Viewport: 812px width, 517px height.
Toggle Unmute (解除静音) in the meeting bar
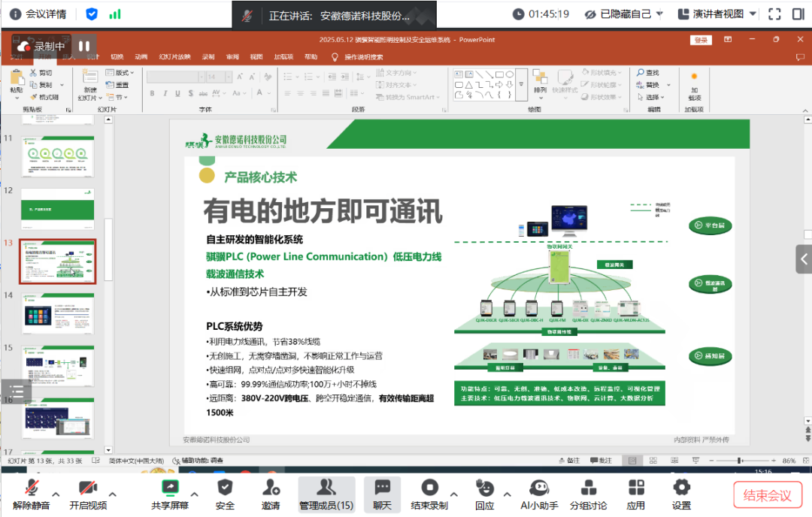pos(30,492)
